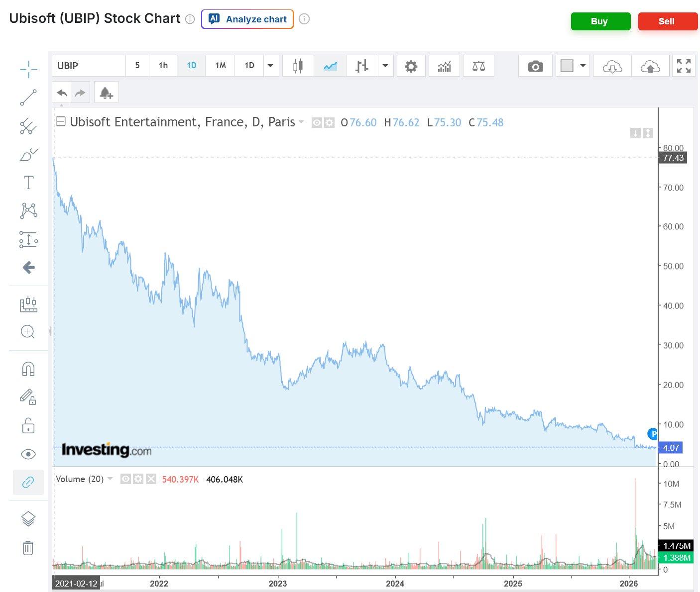Toggle hide all drawings eye icon
This screenshot has width=700, height=592.
[x=28, y=454]
